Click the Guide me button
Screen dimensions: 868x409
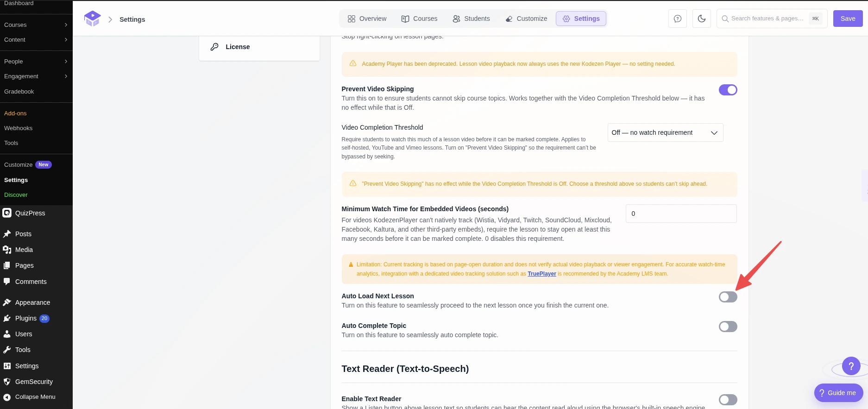point(838,393)
